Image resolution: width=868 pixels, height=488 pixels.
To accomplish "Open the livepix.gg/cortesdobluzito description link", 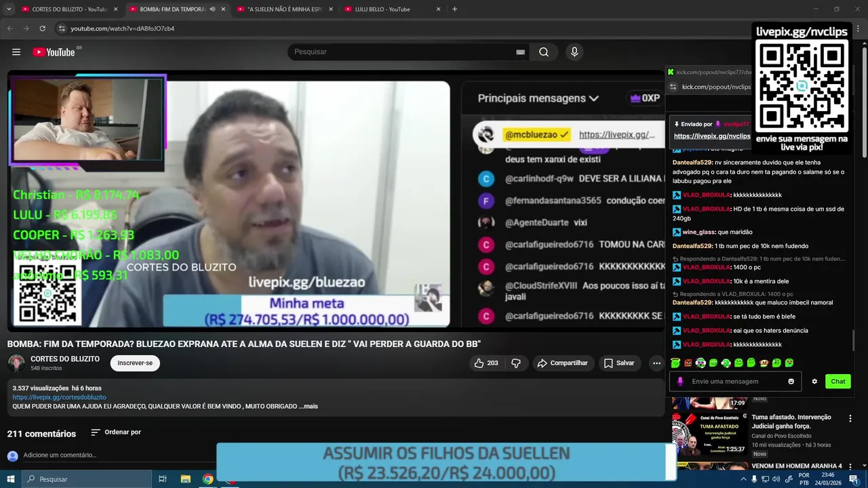I will [59, 397].
